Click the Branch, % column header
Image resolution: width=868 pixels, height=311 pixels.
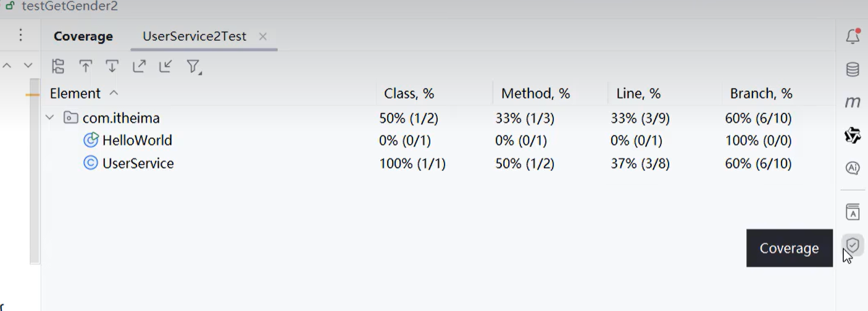pyautogui.click(x=761, y=94)
